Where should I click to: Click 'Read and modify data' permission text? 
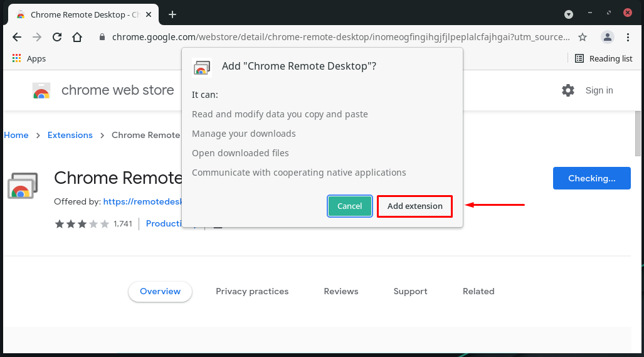tap(280, 114)
